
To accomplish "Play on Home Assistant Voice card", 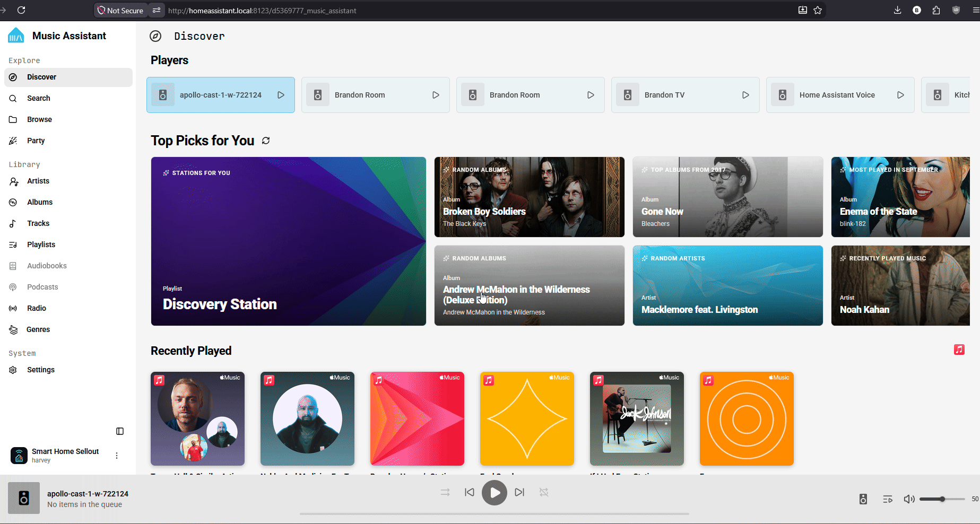I will click(900, 95).
